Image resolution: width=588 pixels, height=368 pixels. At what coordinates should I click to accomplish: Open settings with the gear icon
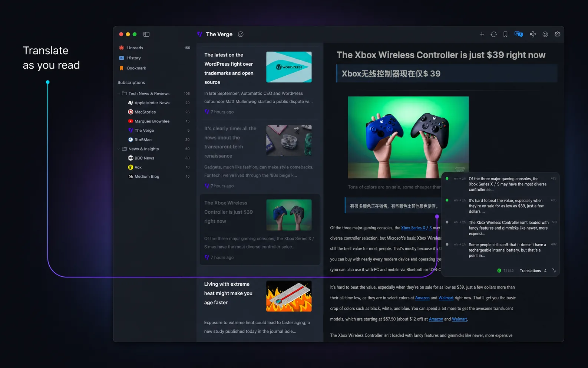557,34
